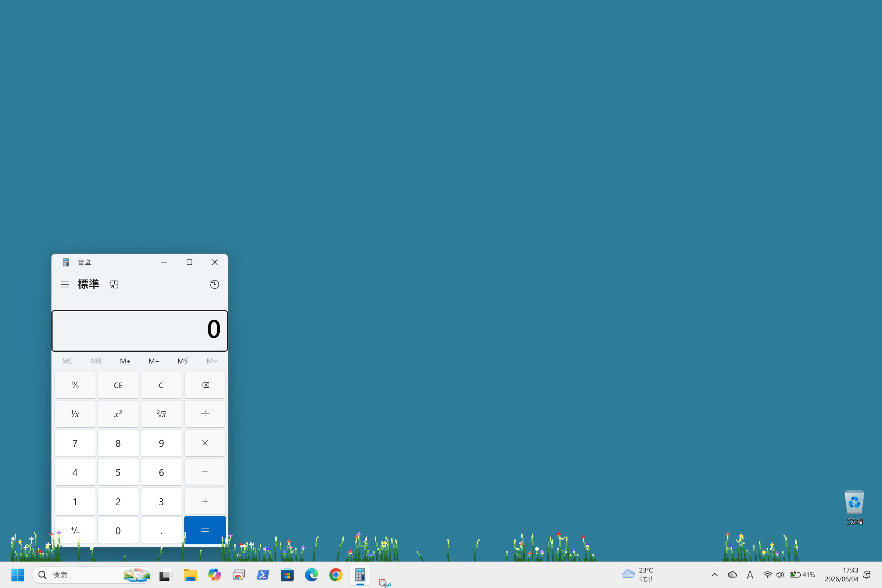Screen dimensions: 882x588
Task: Click the decimal point key
Action: point(161,530)
